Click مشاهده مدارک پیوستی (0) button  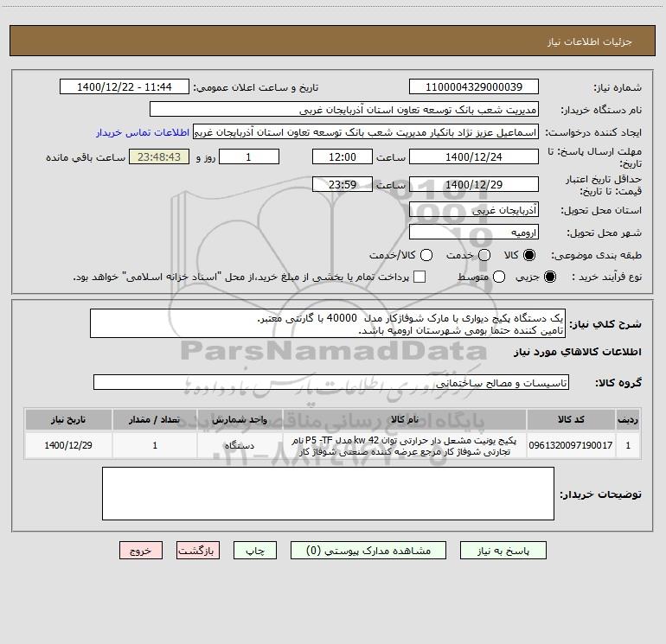(x=368, y=550)
